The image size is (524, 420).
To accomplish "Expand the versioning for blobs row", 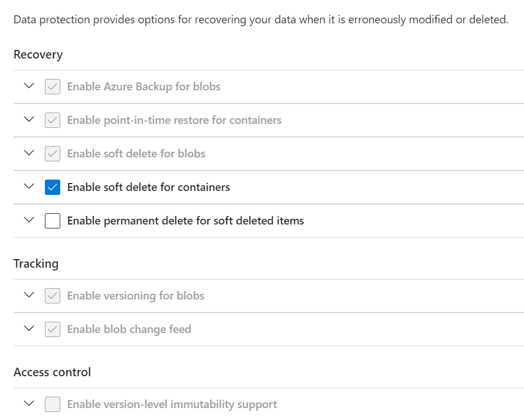I will tap(30, 296).
